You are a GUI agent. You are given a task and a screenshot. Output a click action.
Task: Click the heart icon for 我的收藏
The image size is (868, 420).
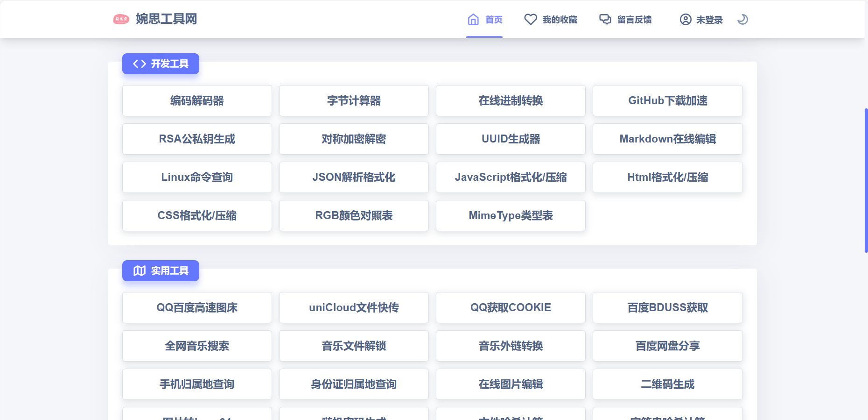pyautogui.click(x=531, y=19)
